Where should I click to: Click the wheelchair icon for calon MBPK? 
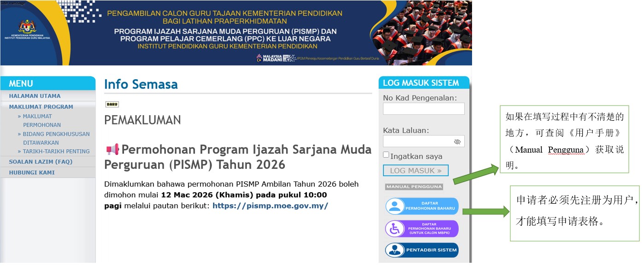pyautogui.click(x=395, y=229)
